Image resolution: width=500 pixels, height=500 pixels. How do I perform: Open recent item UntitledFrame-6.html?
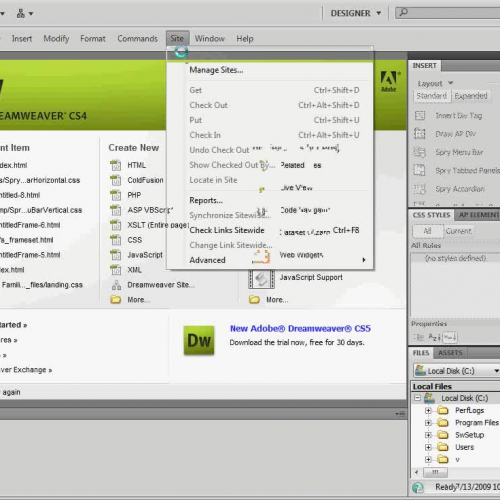pos(30,225)
